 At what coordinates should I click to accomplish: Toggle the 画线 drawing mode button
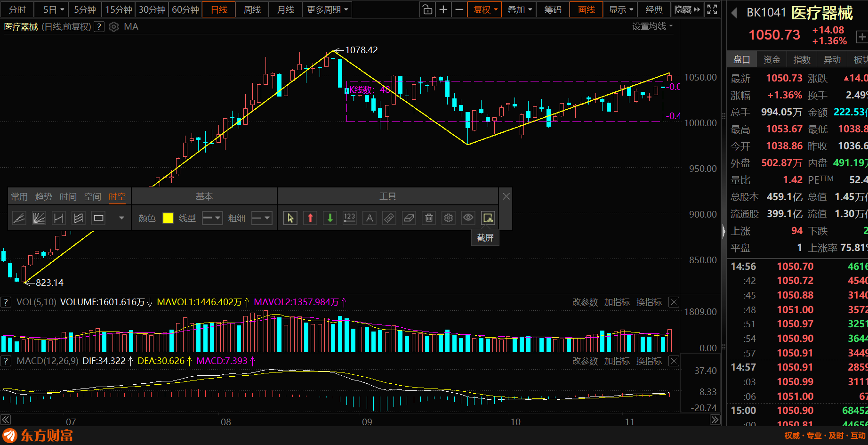point(587,9)
